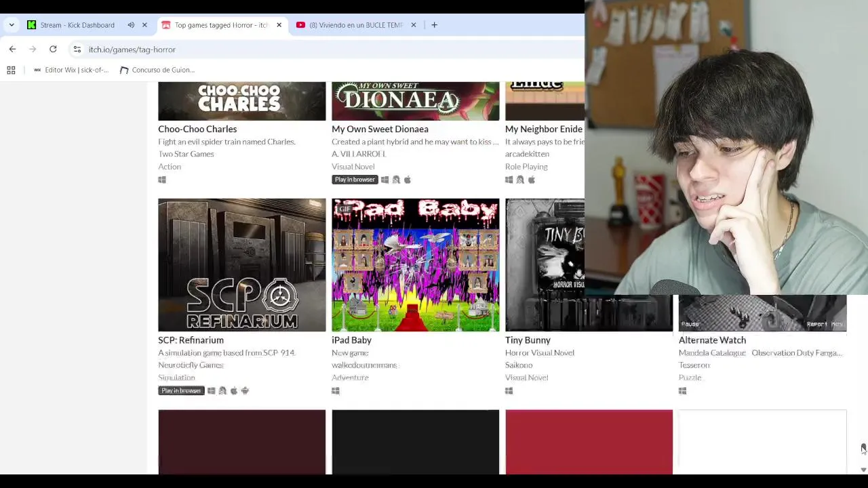Click the Action genre under Choo-Choo Charles
The height and width of the screenshot is (488, 868).
[170, 167]
